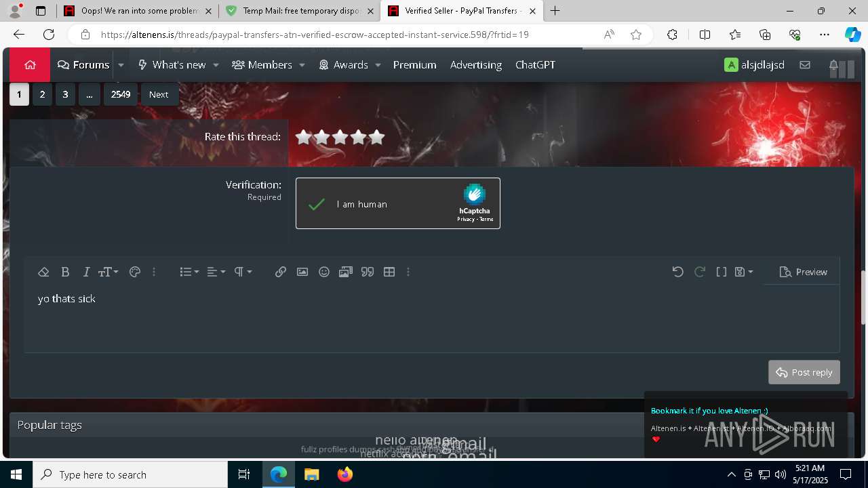Click in the reply message text area

click(432, 319)
